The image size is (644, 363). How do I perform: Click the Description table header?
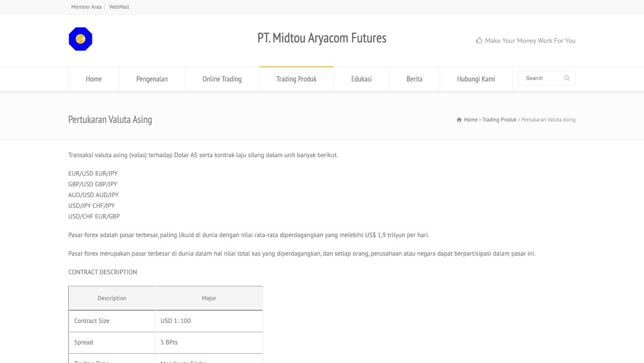(x=112, y=298)
